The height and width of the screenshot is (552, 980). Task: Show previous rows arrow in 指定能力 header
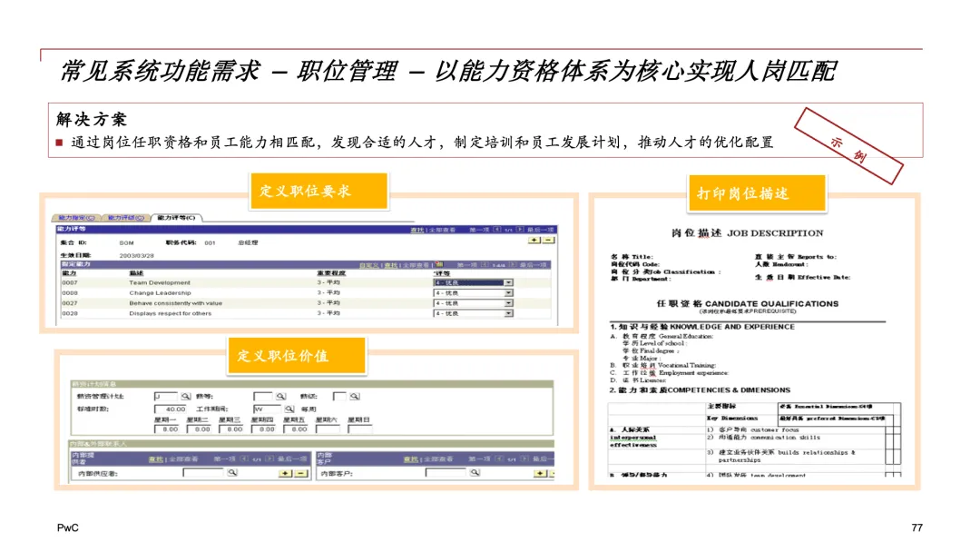[485, 265]
